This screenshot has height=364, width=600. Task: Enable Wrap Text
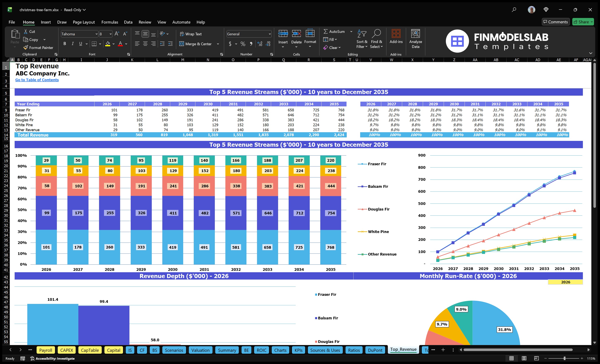coord(191,34)
